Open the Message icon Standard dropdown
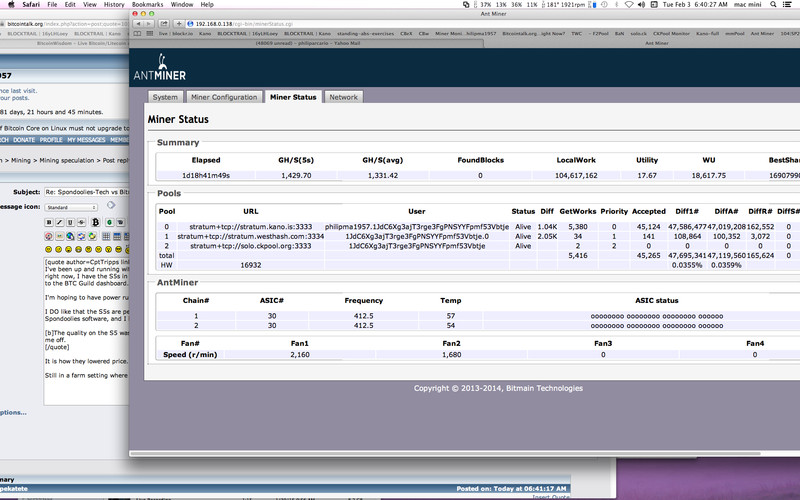The width and height of the screenshot is (800, 500). click(71, 208)
